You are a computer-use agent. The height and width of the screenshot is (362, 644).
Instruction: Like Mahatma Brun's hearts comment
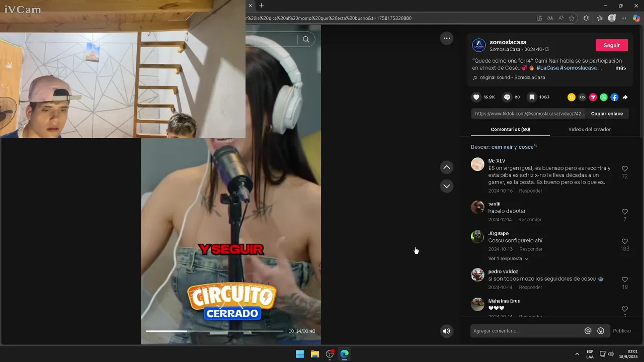[x=625, y=309]
